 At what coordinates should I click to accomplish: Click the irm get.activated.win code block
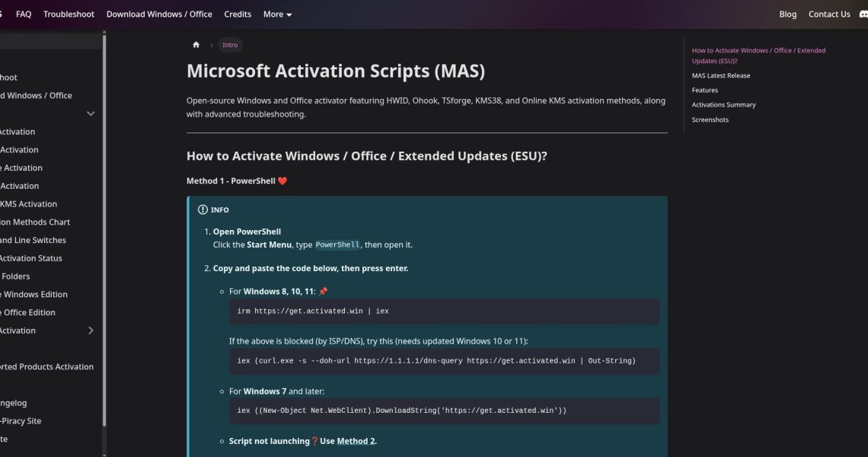pos(444,312)
